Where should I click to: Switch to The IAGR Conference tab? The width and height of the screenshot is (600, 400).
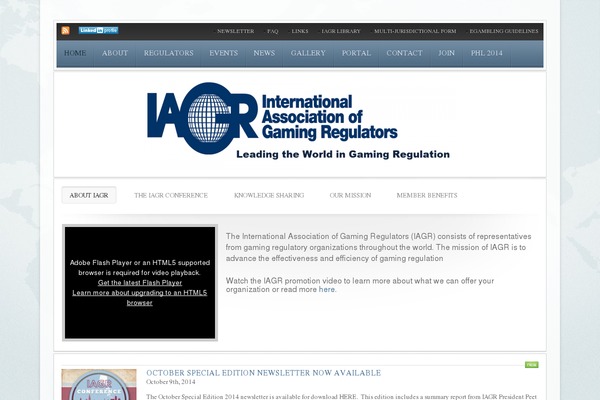pos(171,195)
